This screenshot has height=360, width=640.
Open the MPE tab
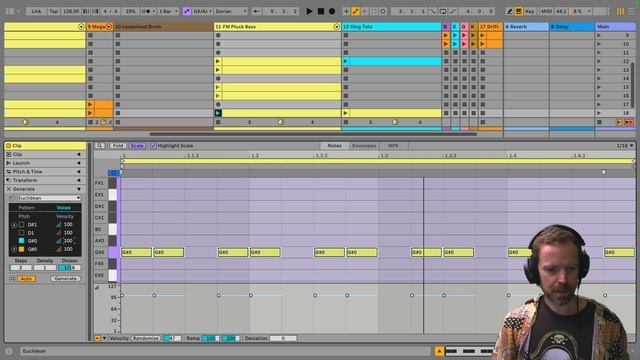pos(393,146)
